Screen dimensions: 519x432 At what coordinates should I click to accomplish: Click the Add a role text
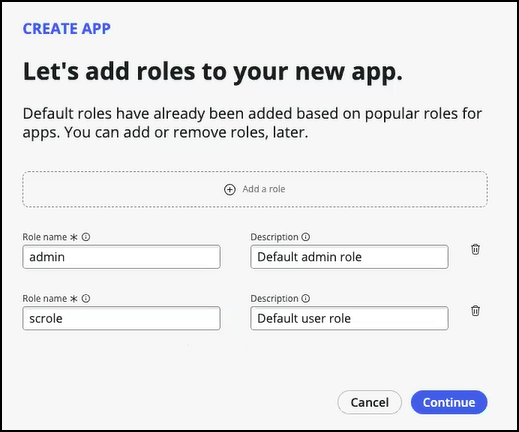(264, 189)
